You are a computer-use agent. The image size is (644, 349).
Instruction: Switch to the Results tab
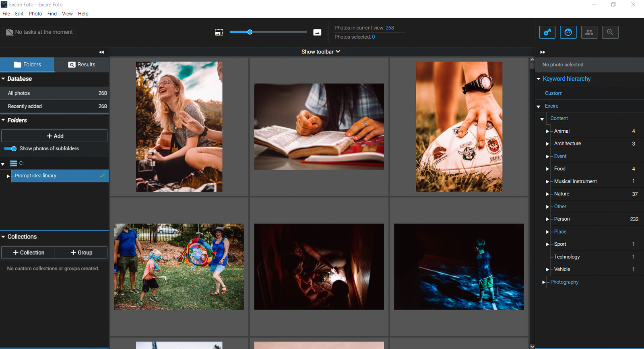(82, 65)
